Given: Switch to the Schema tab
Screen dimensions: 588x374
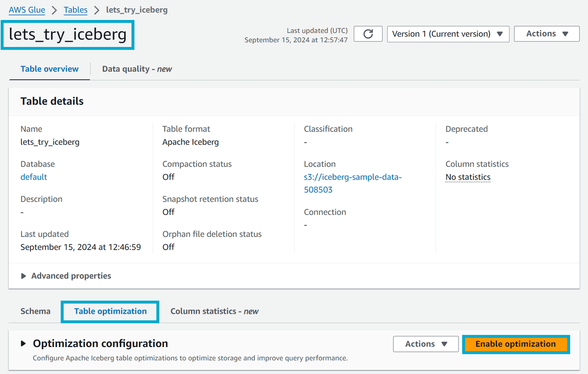Looking at the screenshot, I should coord(35,311).
